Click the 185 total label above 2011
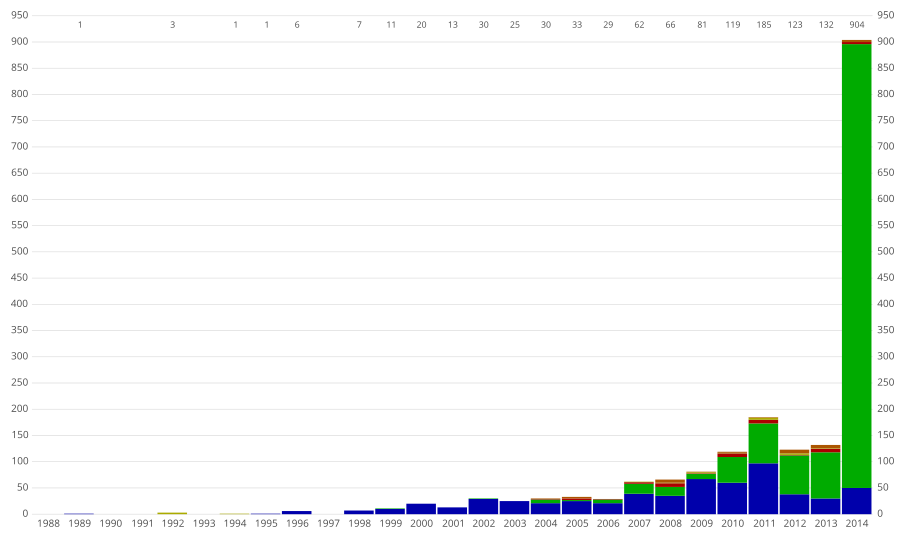The image size is (904, 540). 764,24
